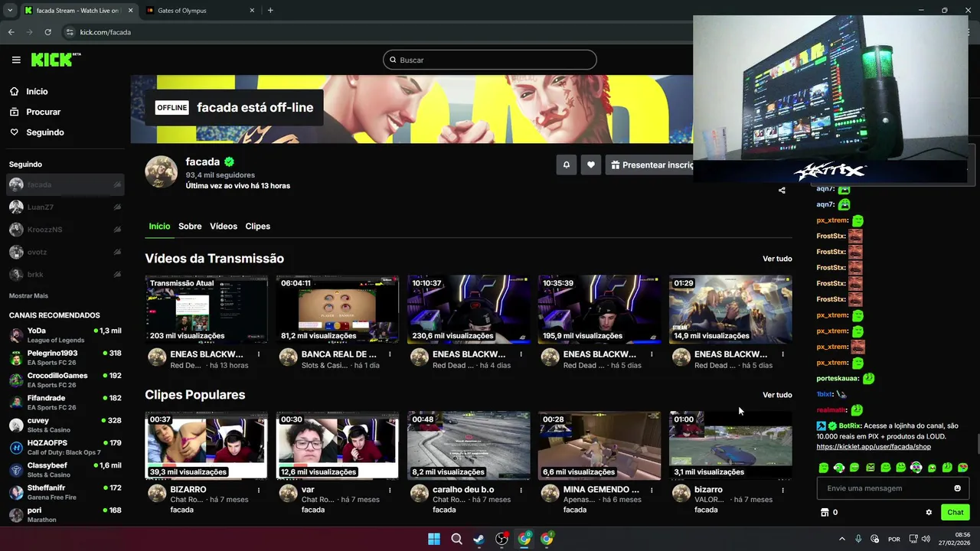Click the green verified badge next to facada
The width and height of the screenshot is (980, 551).
229,162
